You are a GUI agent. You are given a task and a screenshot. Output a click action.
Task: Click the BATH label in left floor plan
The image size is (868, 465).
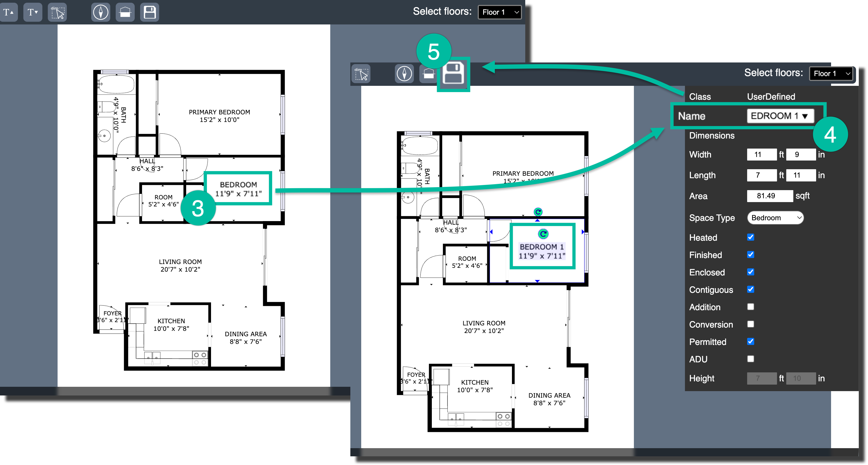(x=120, y=115)
